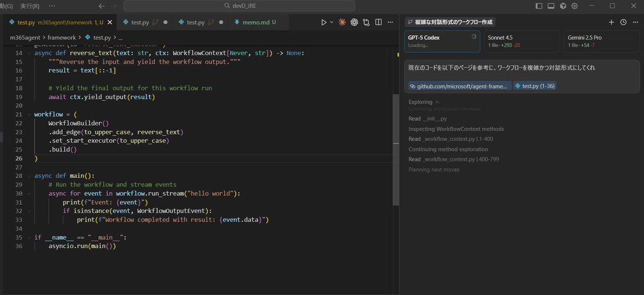Open the menu bar overflow ellipsis
Viewport: 644px width, 295px height.
pyautogui.click(x=52, y=6)
